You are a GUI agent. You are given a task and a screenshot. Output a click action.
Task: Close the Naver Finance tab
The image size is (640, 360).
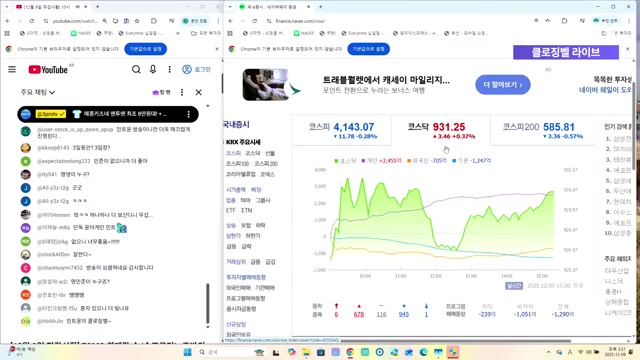(x=308, y=7)
